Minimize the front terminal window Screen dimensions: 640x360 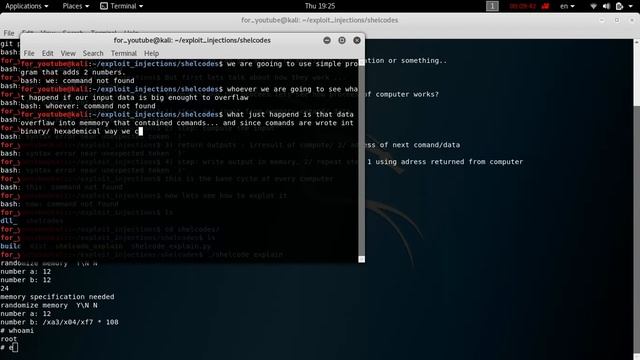(327, 40)
